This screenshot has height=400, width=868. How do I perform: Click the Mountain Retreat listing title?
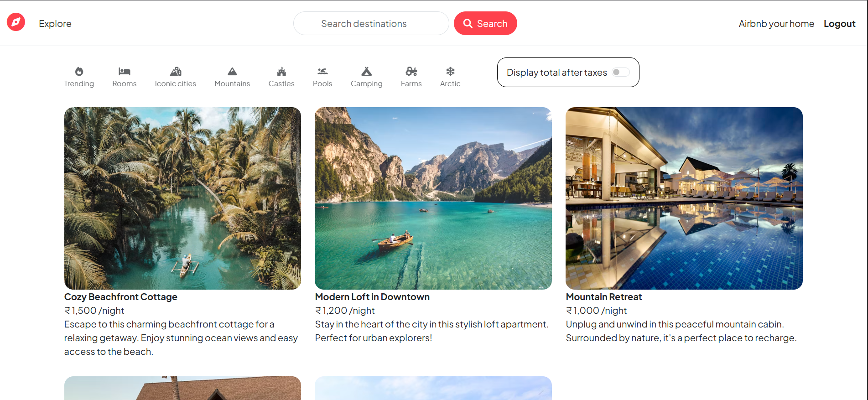point(603,297)
